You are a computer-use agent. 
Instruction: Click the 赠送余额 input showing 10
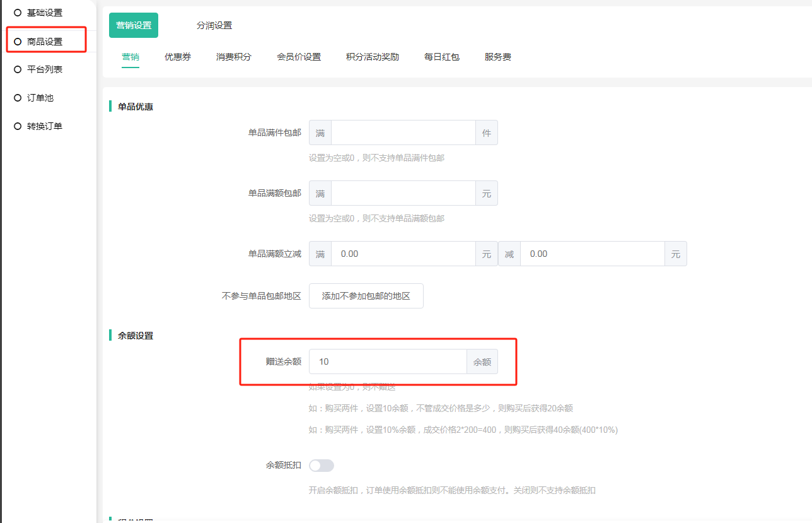point(388,361)
